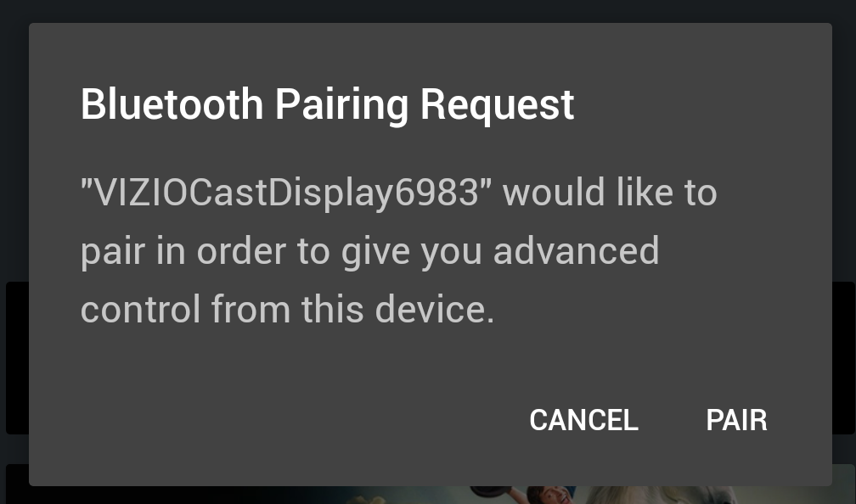This screenshot has width=856, height=504.
Task: Click the words 'would like to' in message
Action: tap(609, 193)
